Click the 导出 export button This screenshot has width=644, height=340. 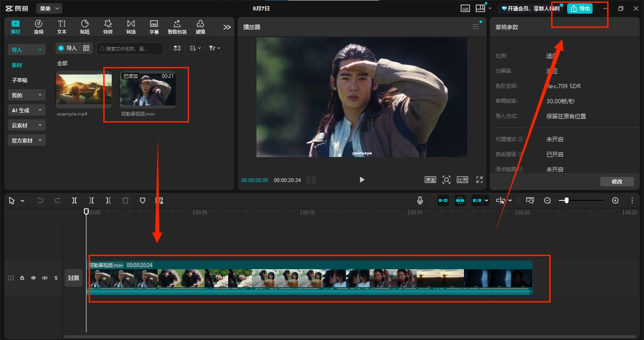580,8
